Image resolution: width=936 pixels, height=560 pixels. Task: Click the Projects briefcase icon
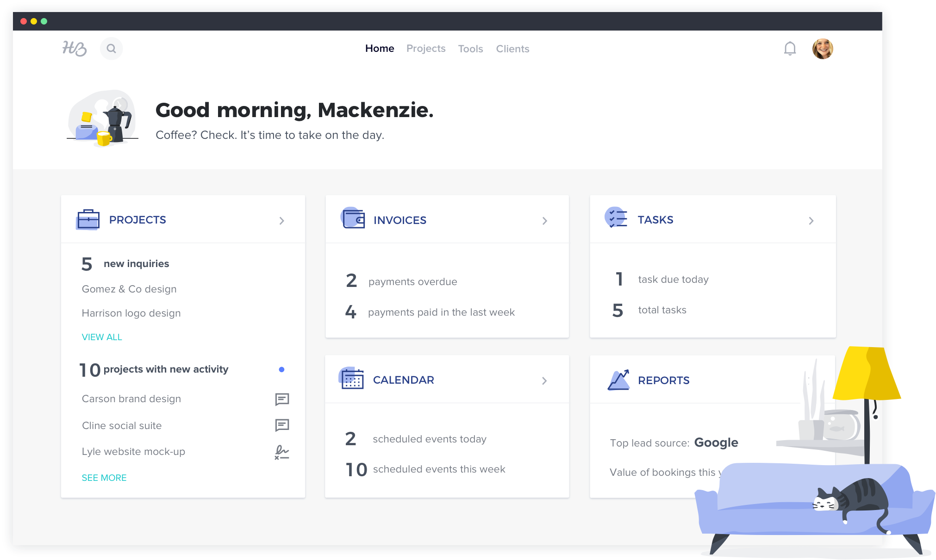[x=88, y=219]
